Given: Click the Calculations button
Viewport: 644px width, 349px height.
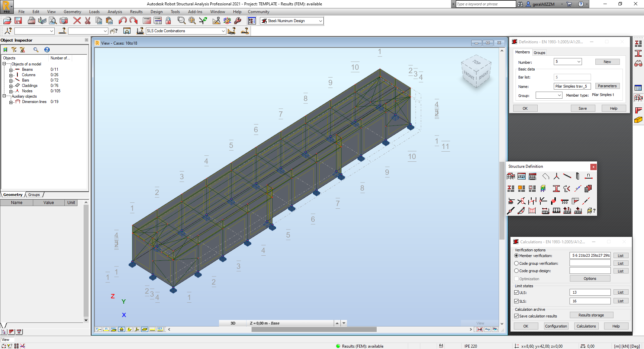Looking at the screenshot, I should (586, 326).
